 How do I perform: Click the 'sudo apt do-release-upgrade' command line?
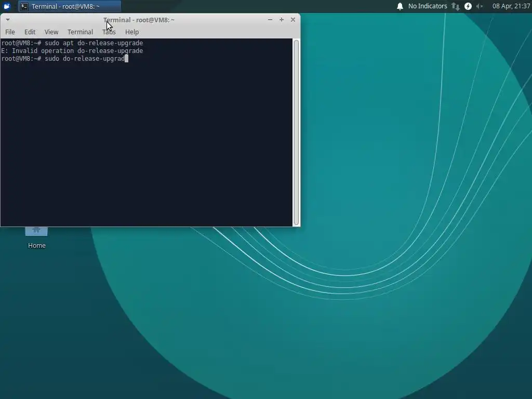click(x=94, y=43)
